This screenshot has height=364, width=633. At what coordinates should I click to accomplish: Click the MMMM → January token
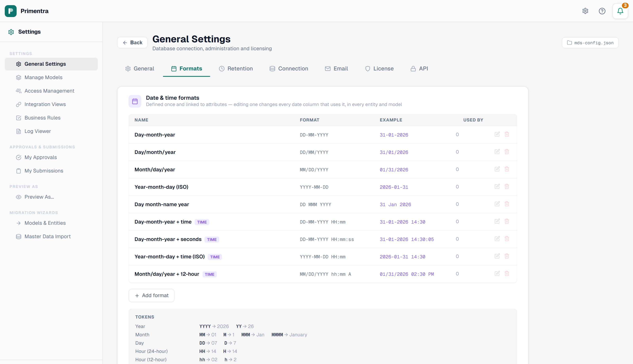click(289, 335)
